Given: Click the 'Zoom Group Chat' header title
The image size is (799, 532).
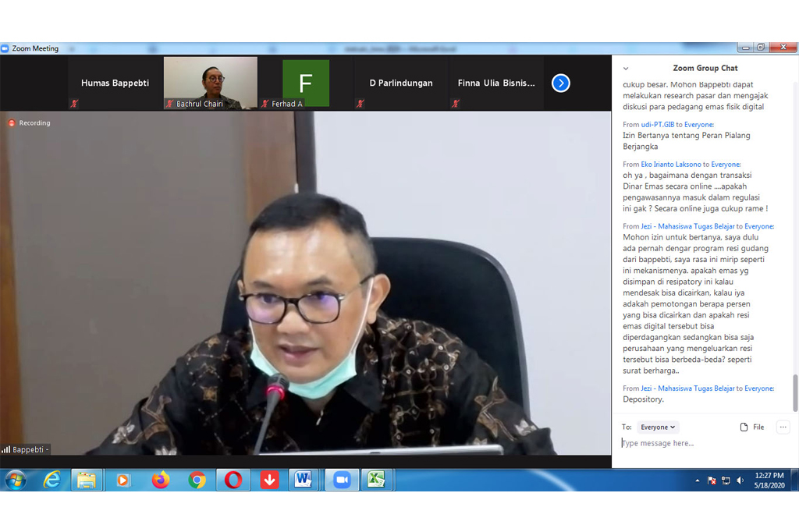Looking at the screenshot, I should (x=705, y=69).
